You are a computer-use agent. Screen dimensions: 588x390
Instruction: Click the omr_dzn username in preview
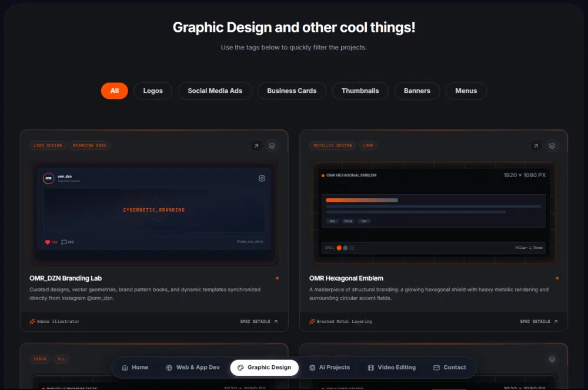(65, 176)
